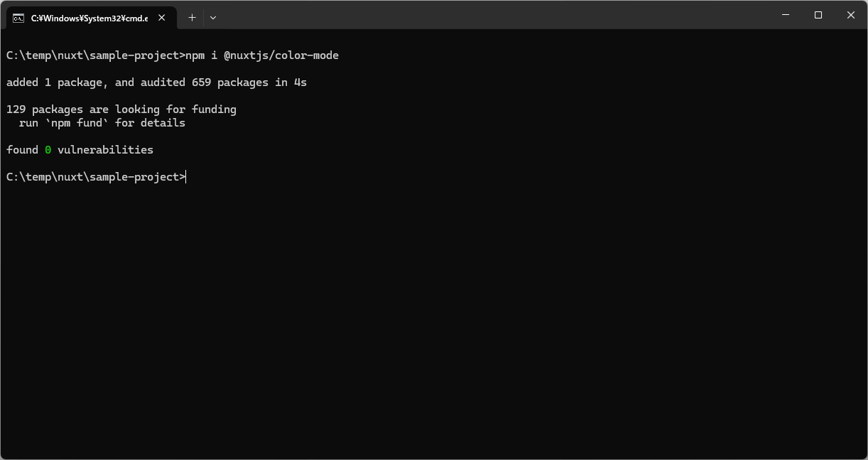Close the terminal window
Screen dimensions: 868x460
pyautogui.click(x=851, y=15)
